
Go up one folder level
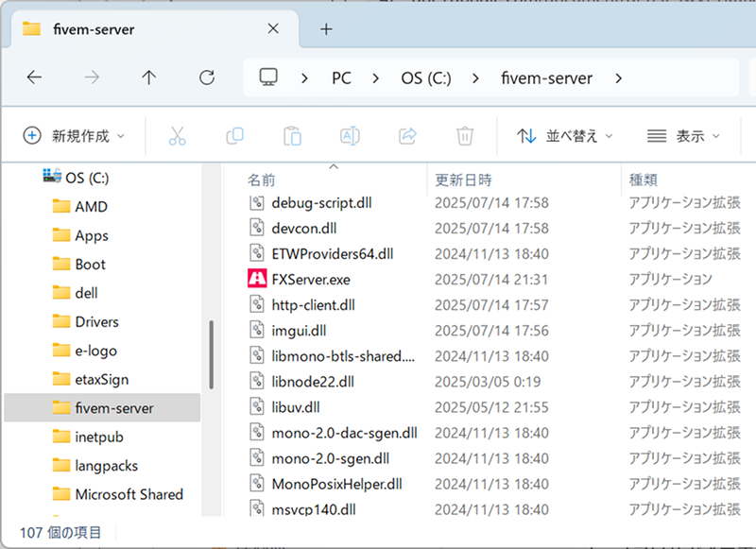pos(149,77)
